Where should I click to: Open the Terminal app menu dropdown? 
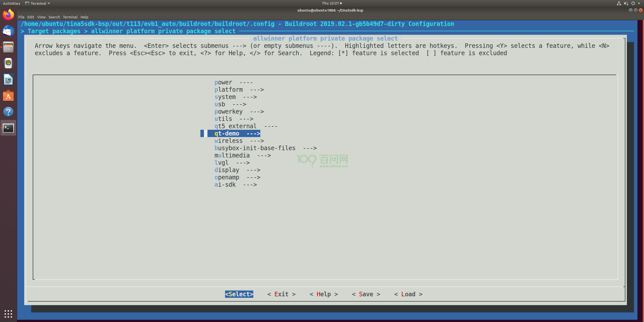tap(38, 3)
